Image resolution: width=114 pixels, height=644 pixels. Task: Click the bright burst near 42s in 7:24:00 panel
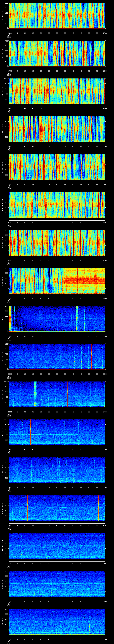[x=77, y=318]
